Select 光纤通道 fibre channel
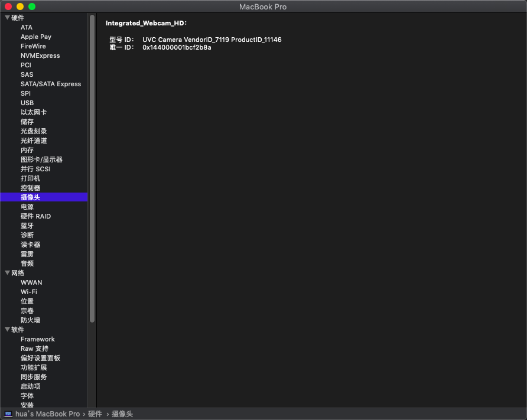This screenshot has width=527, height=420. pyautogui.click(x=34, y=141)
